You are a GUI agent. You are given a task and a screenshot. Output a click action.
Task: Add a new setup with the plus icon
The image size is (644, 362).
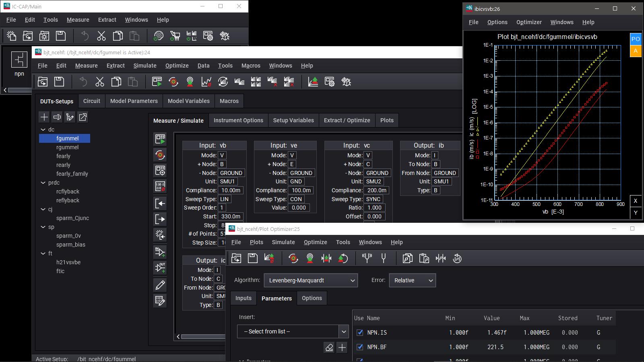click(x=44, y=117)
